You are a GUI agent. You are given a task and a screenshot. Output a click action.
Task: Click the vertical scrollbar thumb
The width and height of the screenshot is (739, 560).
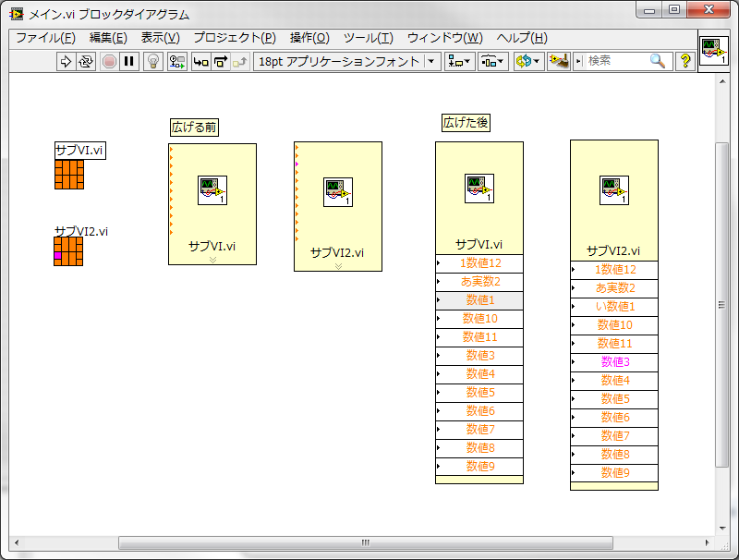(x=721, y=305)
